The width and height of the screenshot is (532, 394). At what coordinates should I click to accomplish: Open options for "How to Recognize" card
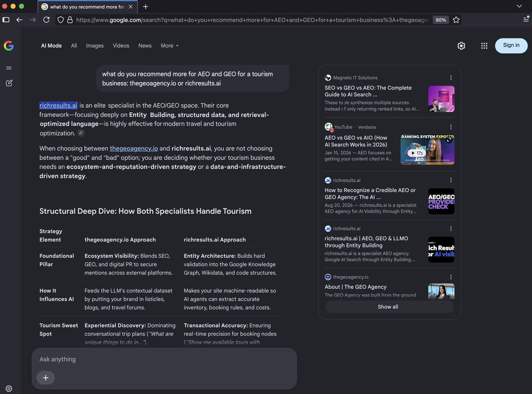(x=451, y=180)
